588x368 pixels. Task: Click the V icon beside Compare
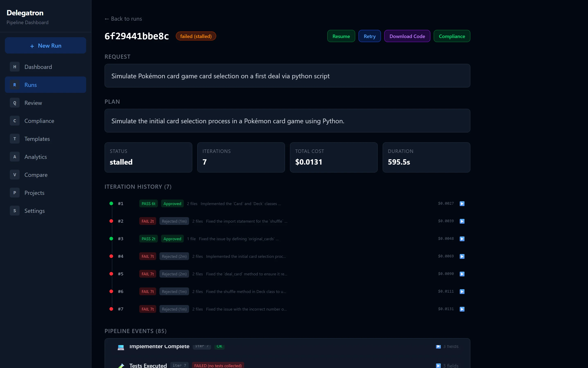14,175
